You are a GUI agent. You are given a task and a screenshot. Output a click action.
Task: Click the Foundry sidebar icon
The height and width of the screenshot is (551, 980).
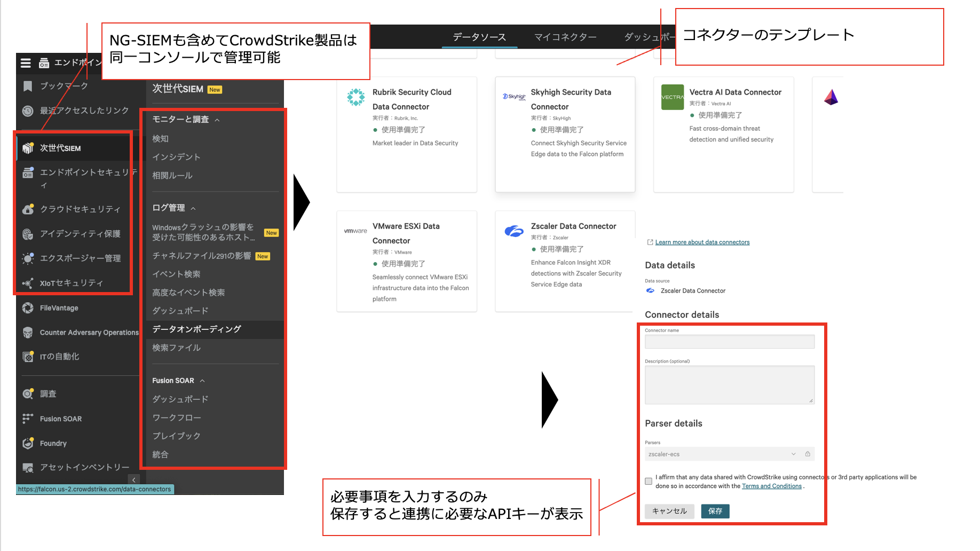coord(28,443)
